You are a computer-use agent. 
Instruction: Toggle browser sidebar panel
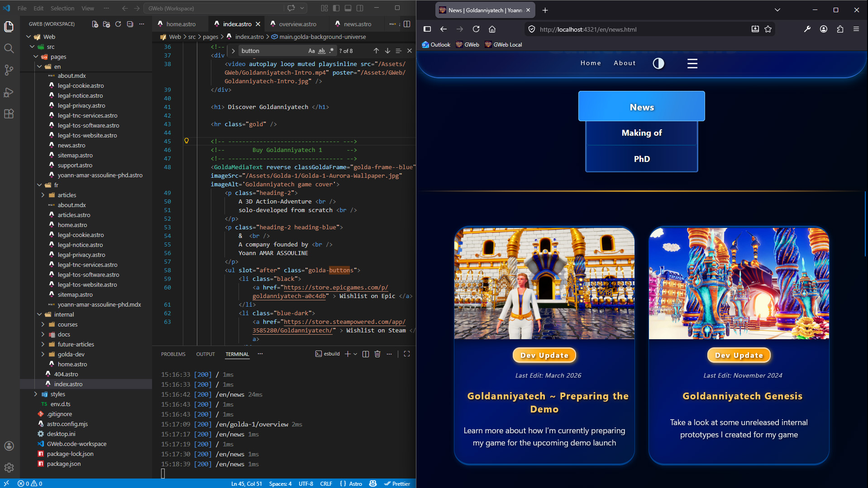point(427,29)
